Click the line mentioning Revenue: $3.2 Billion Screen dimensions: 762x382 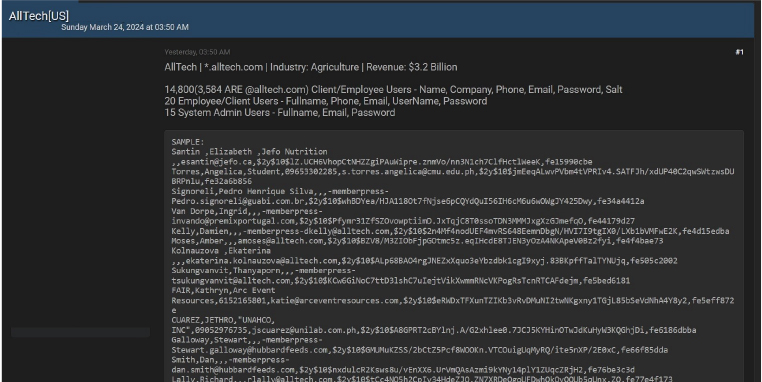coord(311,67)
